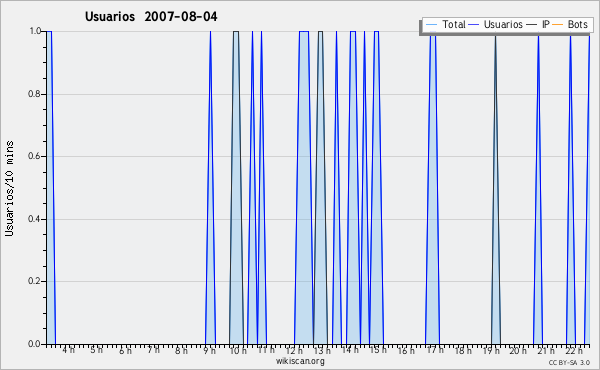Click the '16 h' x-axis tick label
The image size is (600, 370).
407,350
